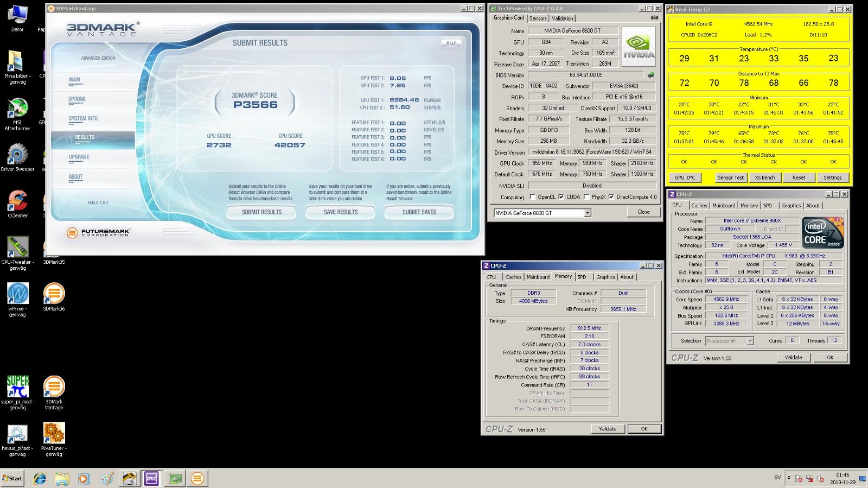Open About tab in CPU-Z processor window
Image resolution: width=868 pixels, height=488 pixels.
tap(812, 206)
